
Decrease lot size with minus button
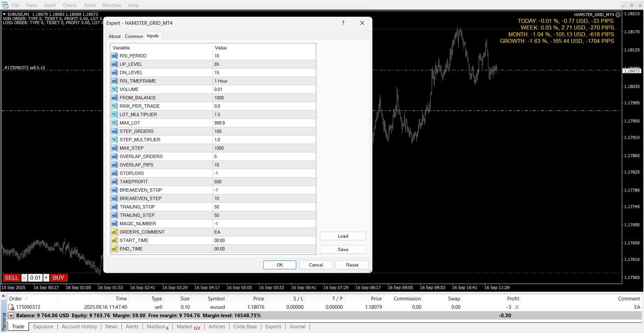pyautogui.click(x=24, y=278)
